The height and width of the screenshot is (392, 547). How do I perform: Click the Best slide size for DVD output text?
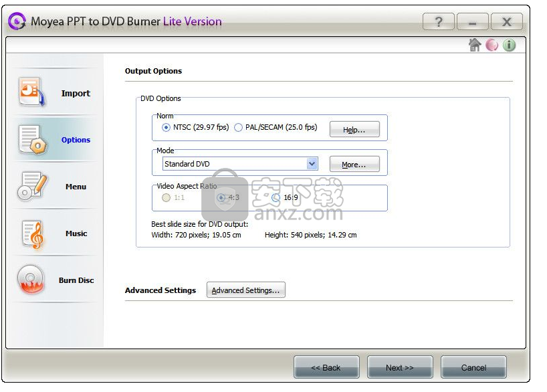(199, 224)
